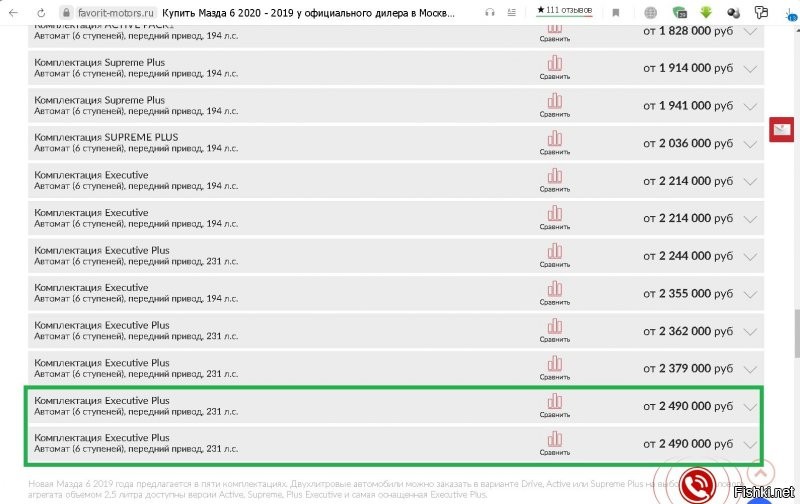Open the green downloads arrow icon
The width and height of the screenshot is (800, 504).
pyautogui.click(x=706, y=12)
